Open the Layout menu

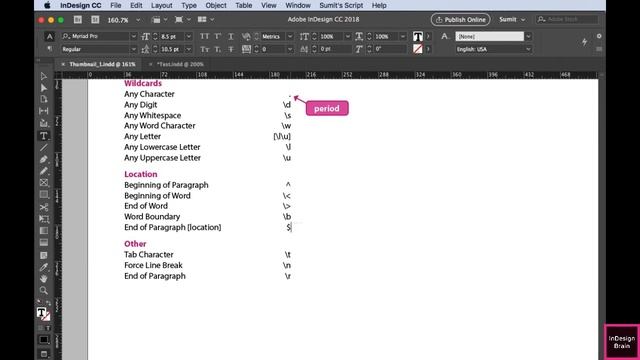tap(162, 5)
